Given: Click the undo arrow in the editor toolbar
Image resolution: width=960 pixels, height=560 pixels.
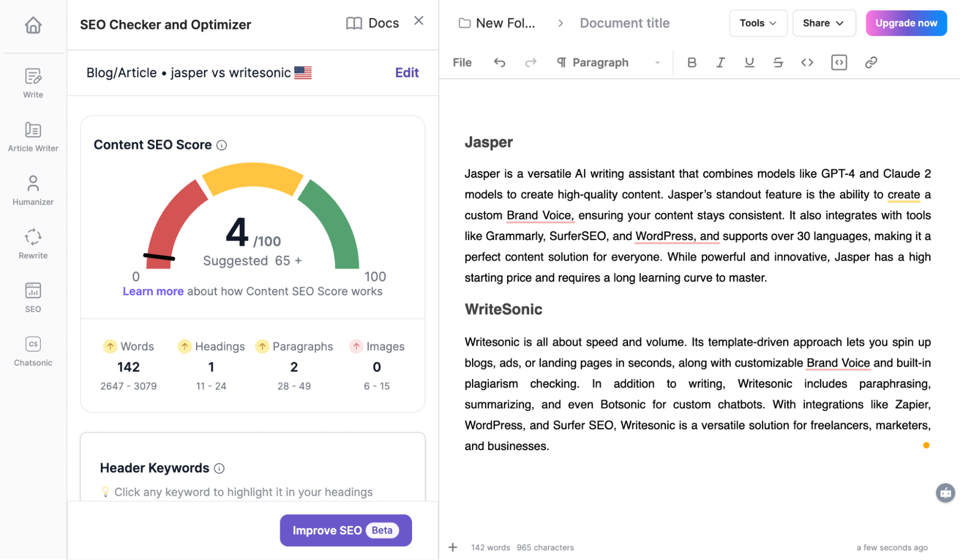Looking at the screenshot, I should tap(499, 62).
